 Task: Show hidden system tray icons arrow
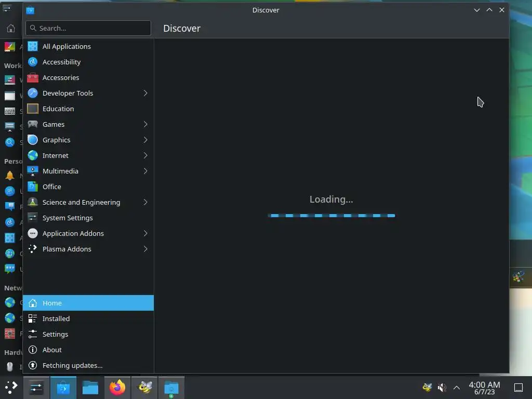(457, 388)
